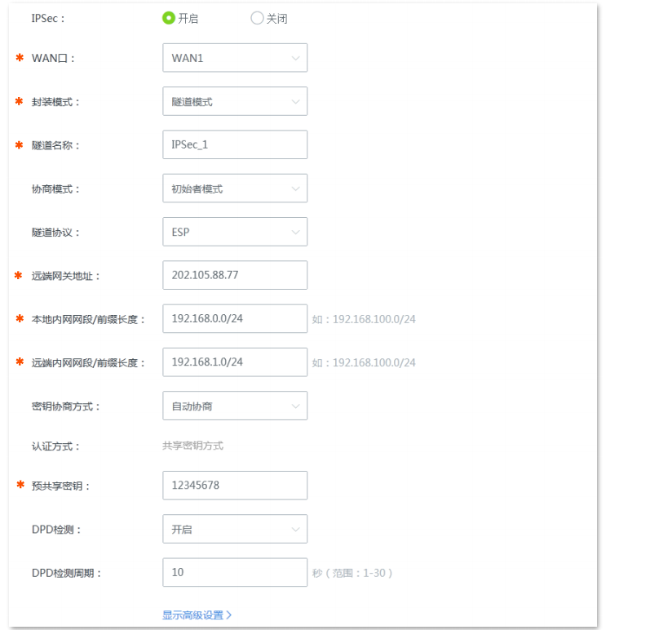Viewport: 672px width, 630px height.
Task: Click the 预共享密钥 field containing 12345678
Action: [x=235, y=486]
